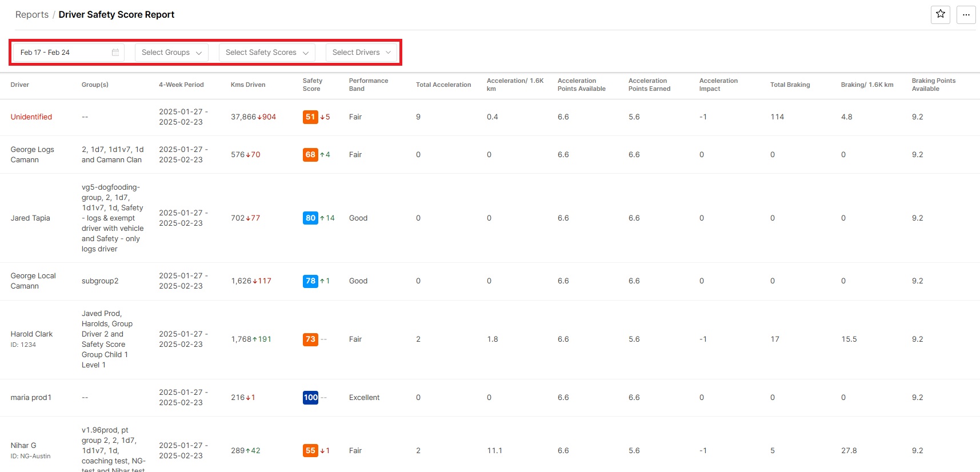
Task: Expand the Select Safety Scores dropdown
Action: [267, 53]
